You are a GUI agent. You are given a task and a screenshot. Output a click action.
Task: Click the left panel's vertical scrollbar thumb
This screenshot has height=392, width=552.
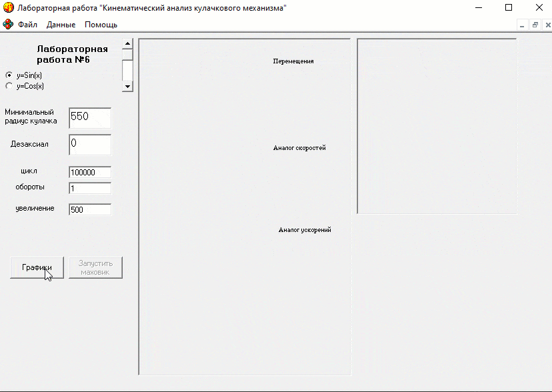click(127, 69)
